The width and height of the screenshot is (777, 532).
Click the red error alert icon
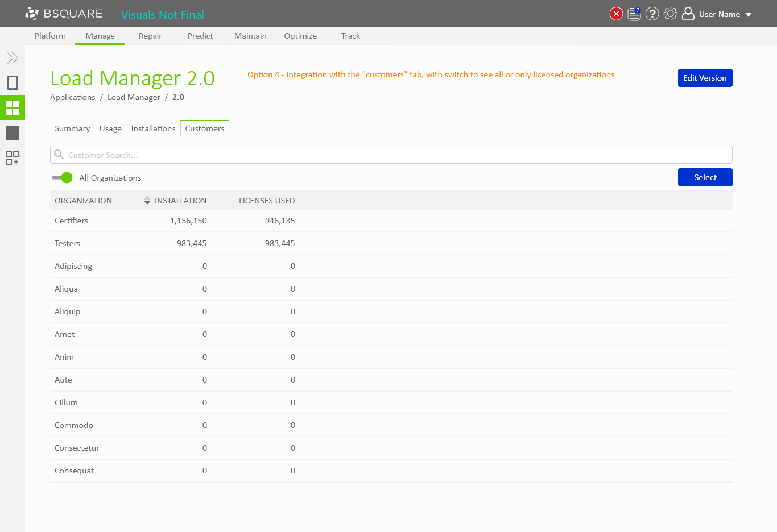click(616, 14)
